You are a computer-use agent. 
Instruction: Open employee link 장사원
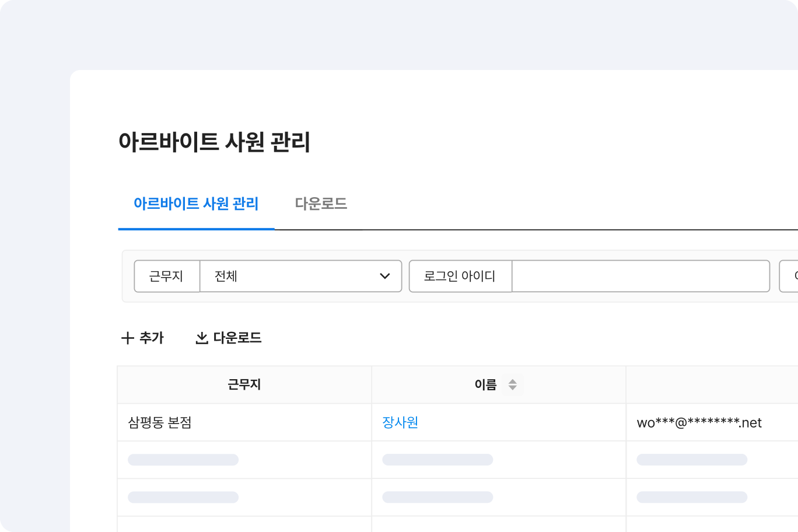400,422
